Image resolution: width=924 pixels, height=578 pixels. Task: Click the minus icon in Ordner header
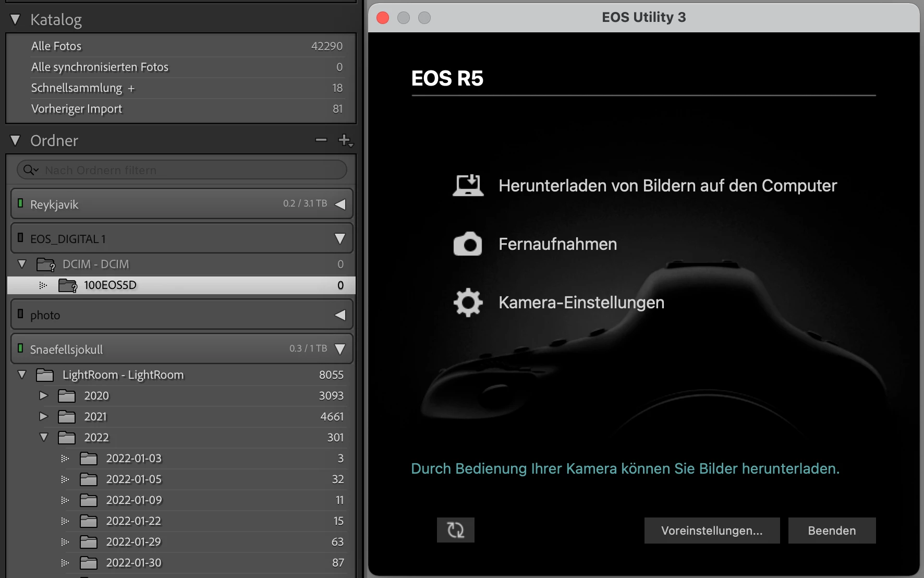coord(321,140)
